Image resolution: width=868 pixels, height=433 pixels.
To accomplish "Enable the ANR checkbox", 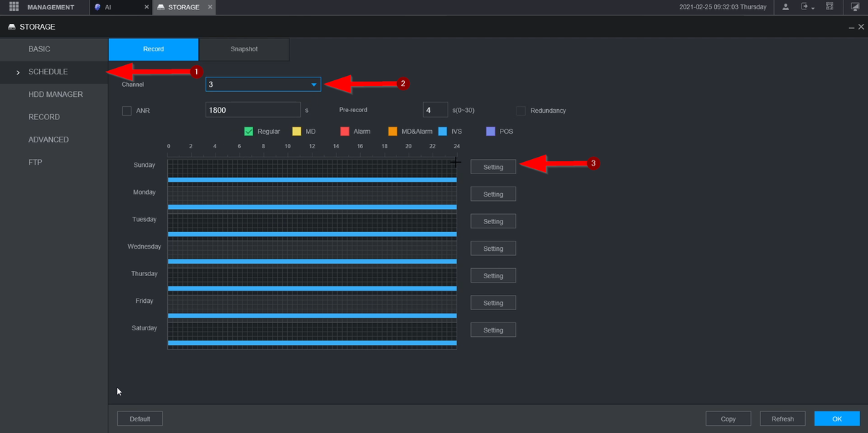I will coord(127,111).
